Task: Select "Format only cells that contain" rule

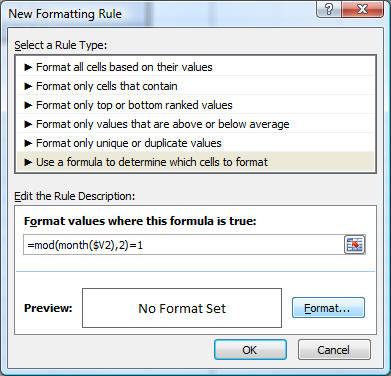Action: click(197, 86)
